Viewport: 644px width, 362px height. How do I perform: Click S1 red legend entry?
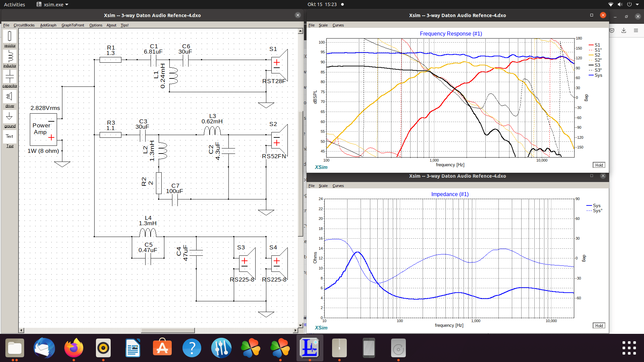tap(594, 45)
